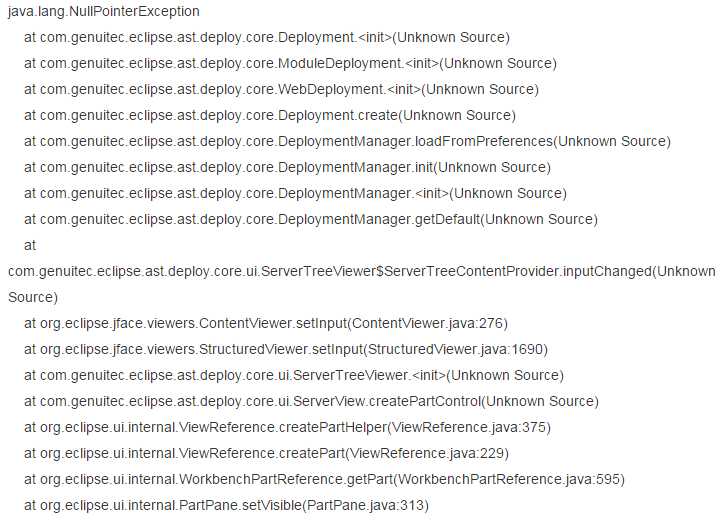Click the WebDeployment.<init> stack trace line

280,89
